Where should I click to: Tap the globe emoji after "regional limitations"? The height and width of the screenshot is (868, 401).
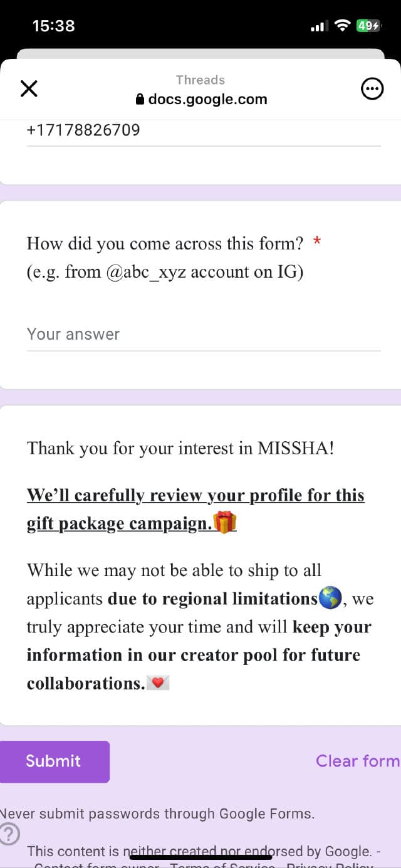(x=330, y=599)
